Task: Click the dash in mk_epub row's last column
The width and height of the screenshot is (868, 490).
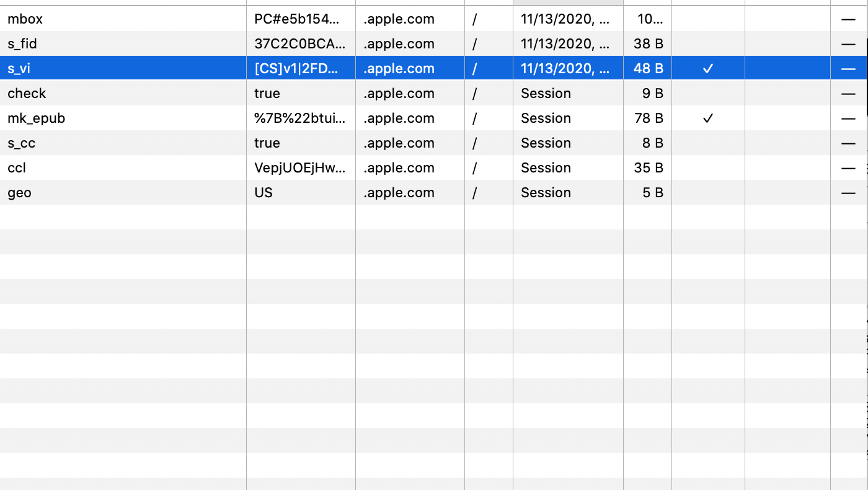Action: click(848, 118)
